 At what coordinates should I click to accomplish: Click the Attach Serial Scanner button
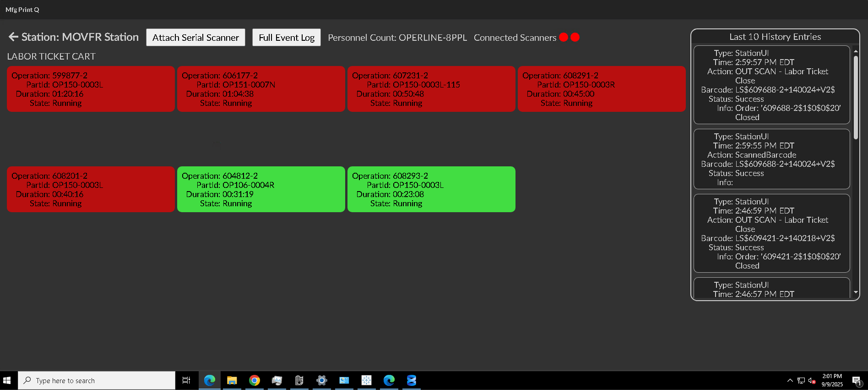[195, 38]
